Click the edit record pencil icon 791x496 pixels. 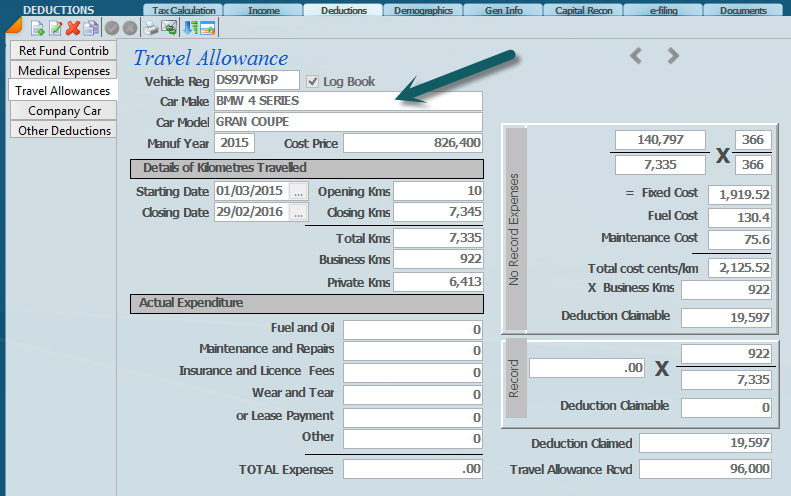coord(56,28)
